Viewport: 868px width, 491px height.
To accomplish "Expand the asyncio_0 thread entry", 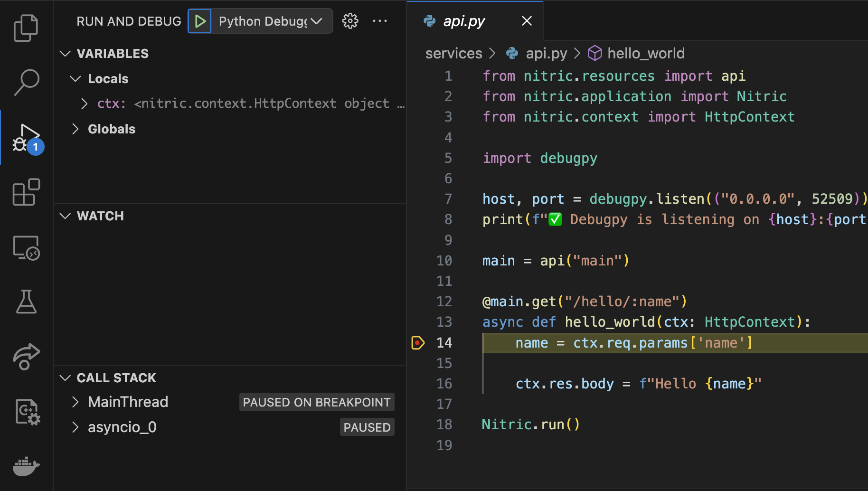I will pyautogui.click(x=75, y=427).
